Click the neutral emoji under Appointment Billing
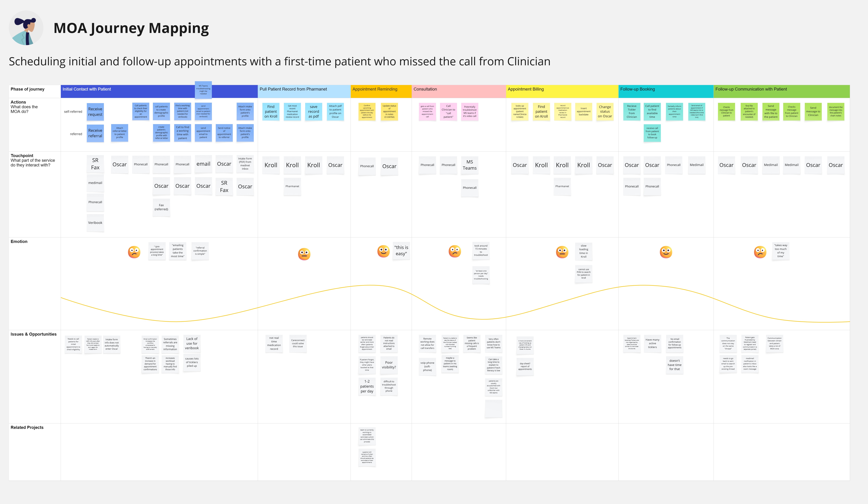 click(562, 252)
